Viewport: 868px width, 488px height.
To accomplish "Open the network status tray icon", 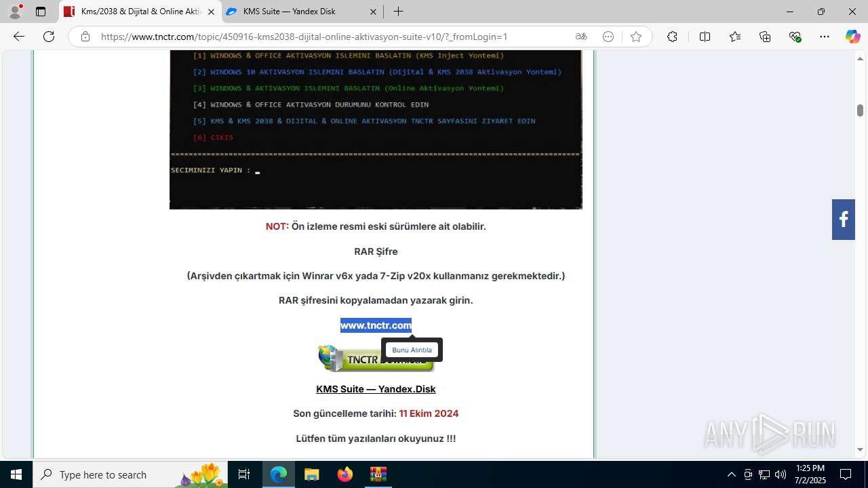I will (x=764, y=474).
